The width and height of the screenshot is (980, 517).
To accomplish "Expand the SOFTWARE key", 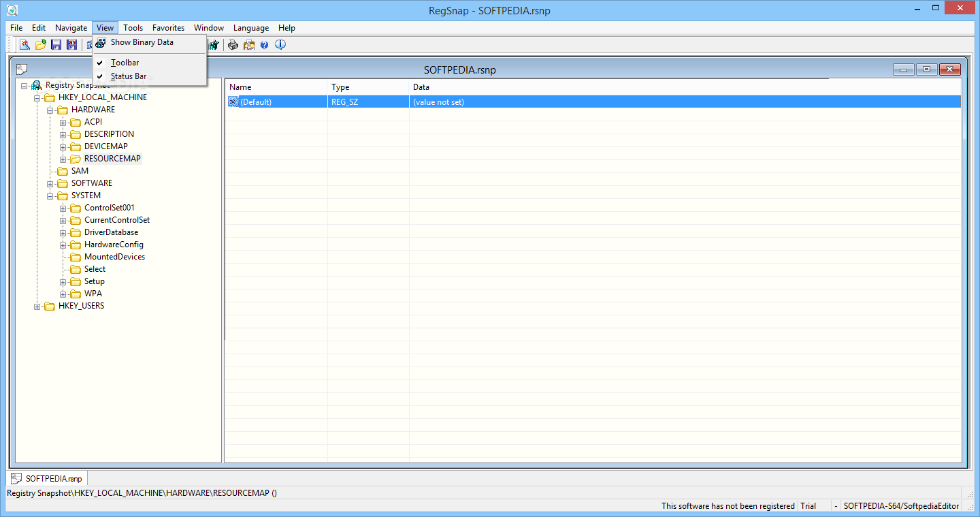I will pyautogui.click(x=50, y=184).
